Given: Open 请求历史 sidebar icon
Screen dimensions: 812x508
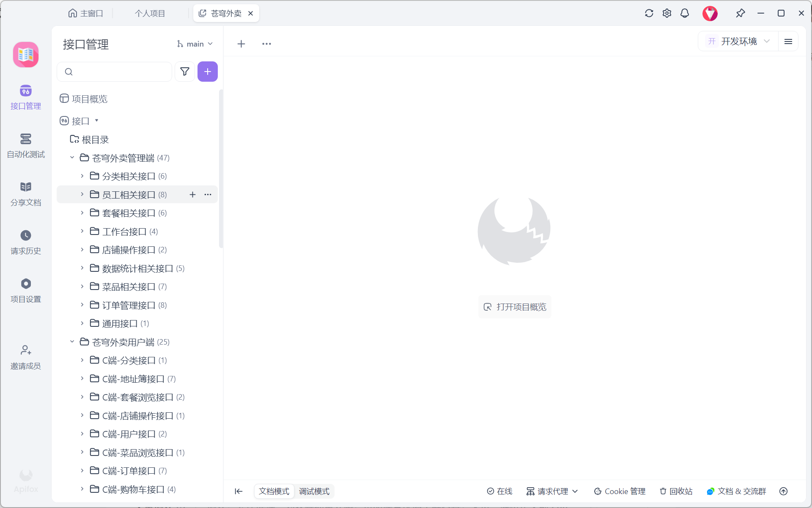Looking at the screenshot, I should (26, 242).
